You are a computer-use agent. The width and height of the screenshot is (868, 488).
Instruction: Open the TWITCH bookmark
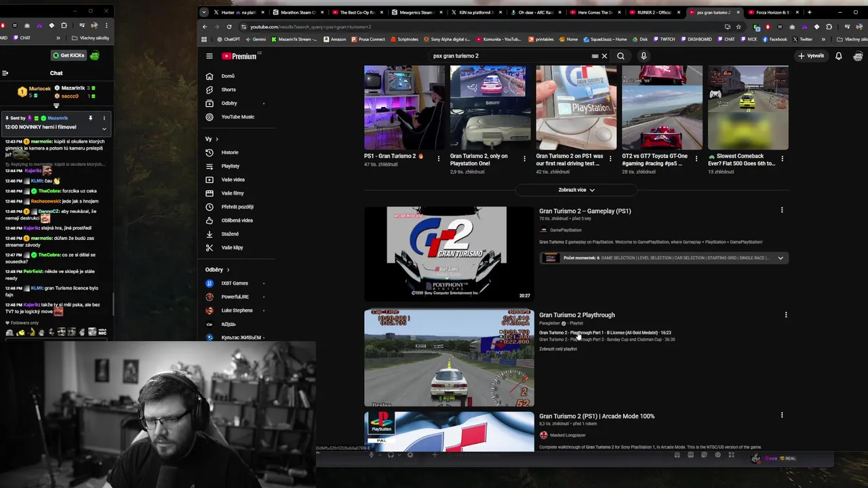(x=664, y=39)
